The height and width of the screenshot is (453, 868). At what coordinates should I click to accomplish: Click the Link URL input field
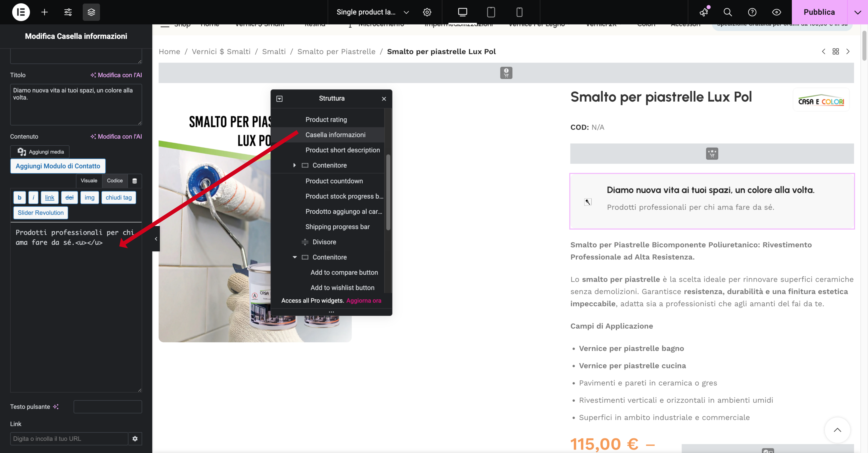[x=69, y=439]
